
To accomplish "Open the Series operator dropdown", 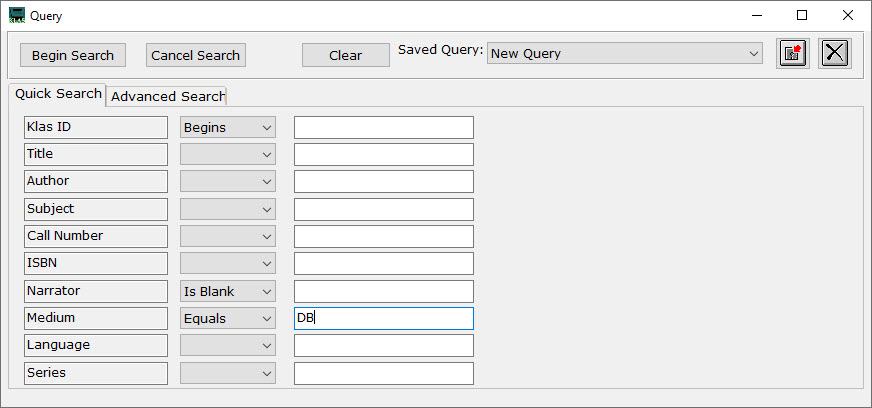I will pos(228,373).
